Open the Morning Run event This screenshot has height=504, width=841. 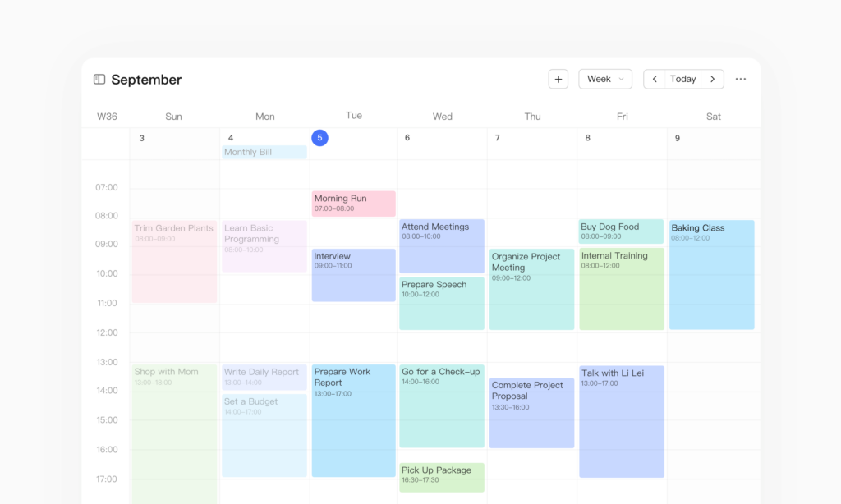tap(353, 204)
